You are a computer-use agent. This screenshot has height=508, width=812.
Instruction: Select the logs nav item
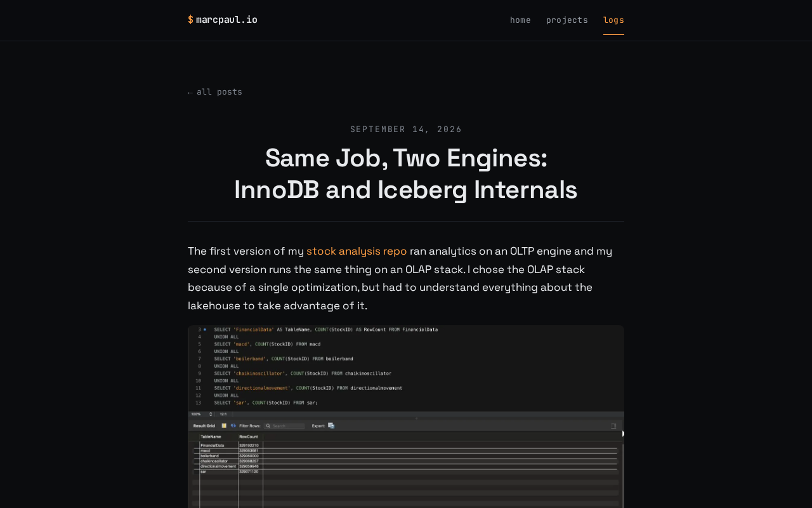pyautogui.click(x=613, y=20)
